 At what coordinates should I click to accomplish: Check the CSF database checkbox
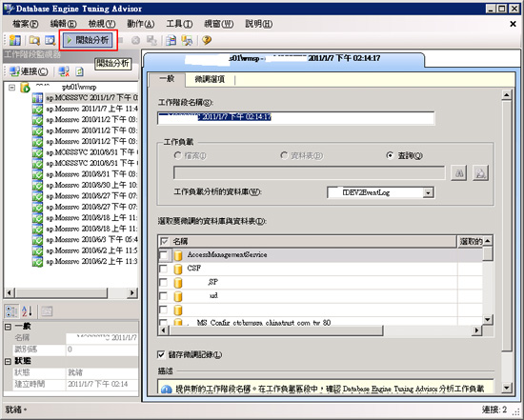click(x=164, y=269)
